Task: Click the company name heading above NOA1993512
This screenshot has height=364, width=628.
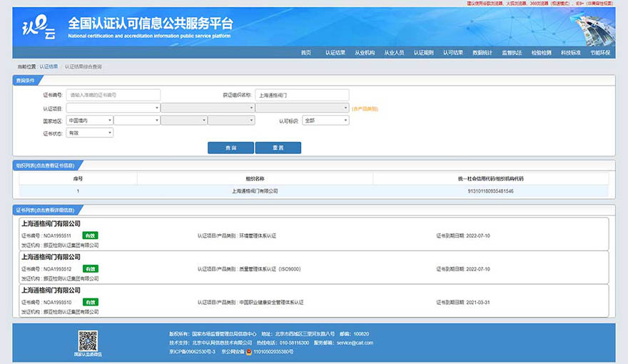Action: pos(51,257)
